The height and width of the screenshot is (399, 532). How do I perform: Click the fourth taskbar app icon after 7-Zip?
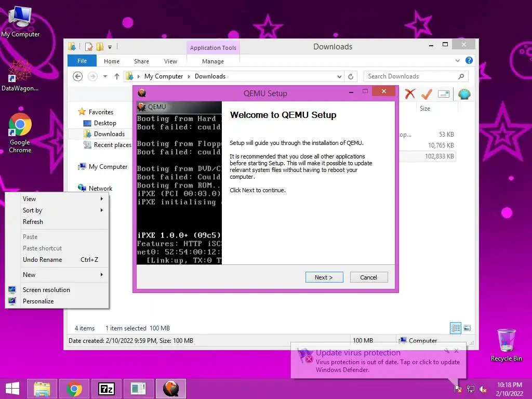[138, 389]
